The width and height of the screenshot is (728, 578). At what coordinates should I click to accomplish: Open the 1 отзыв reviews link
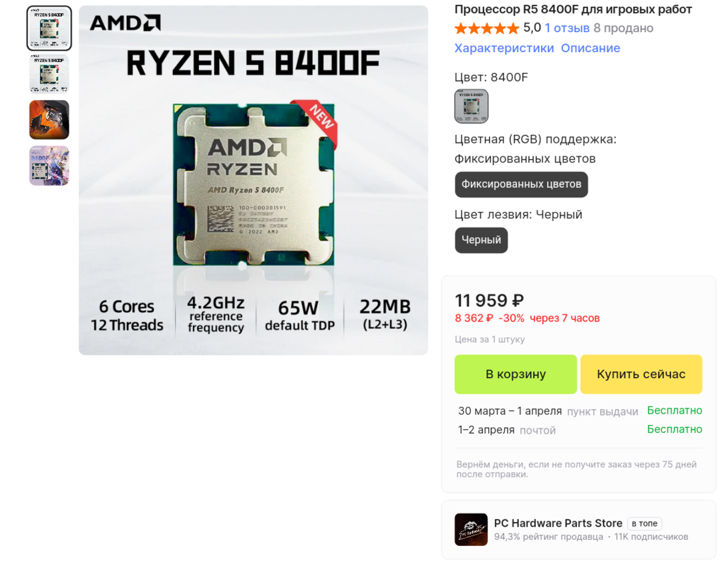(x=567, y=28)
